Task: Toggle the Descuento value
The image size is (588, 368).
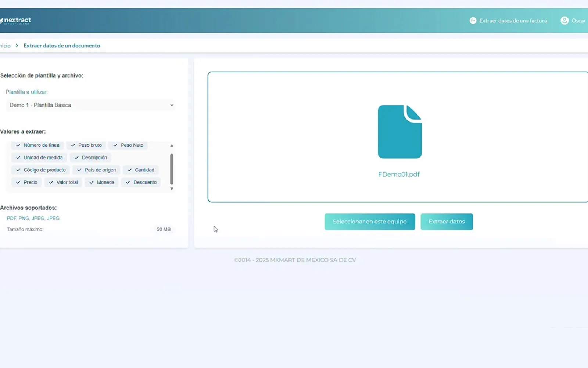Action: (x=141, y=182)
